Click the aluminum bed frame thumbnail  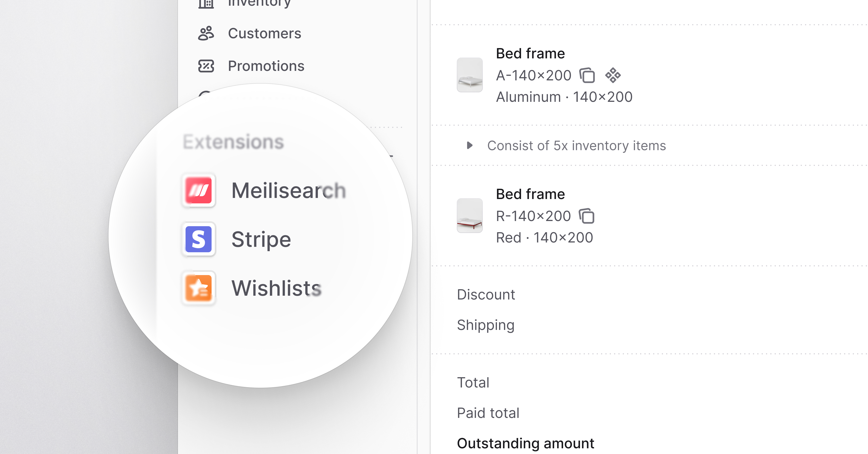click(x=470, y=75)
